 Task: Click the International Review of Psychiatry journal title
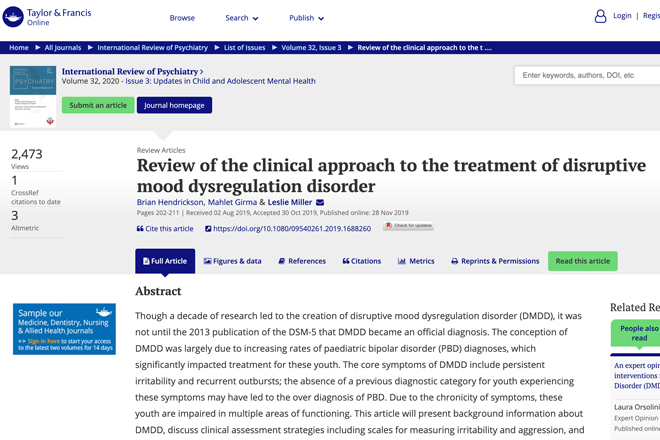pyautogui.click(x=132, y=71)
